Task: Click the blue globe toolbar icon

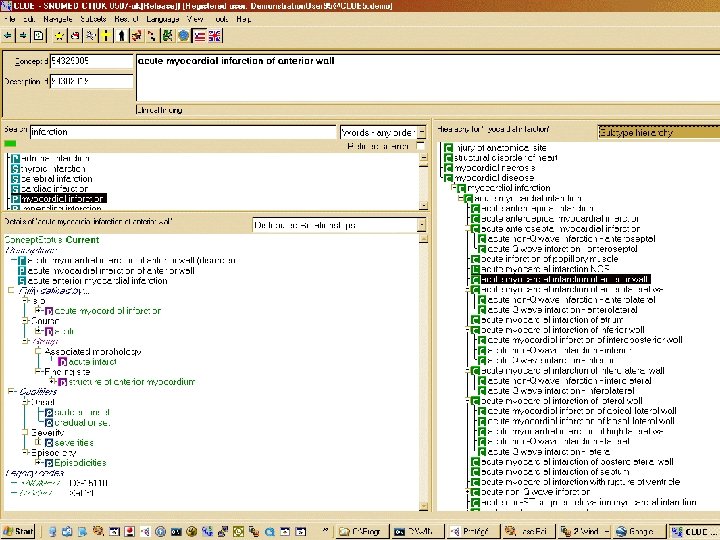Action: point(183,35)
